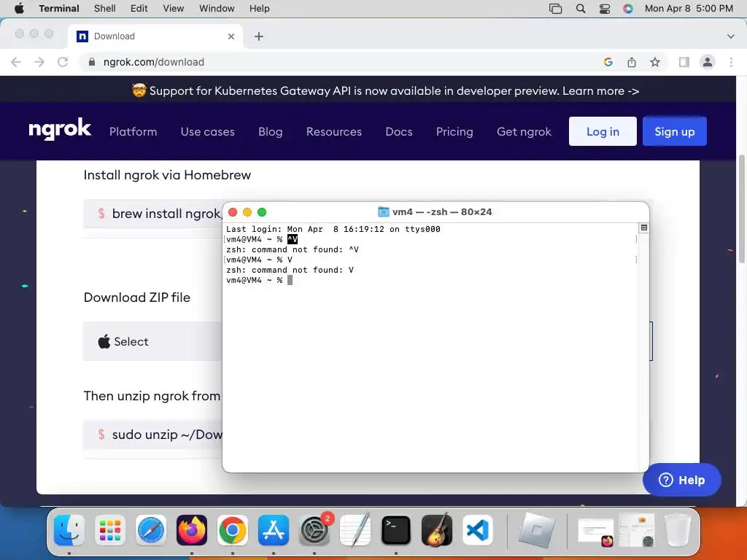Image resolution: width=747 pixels, height=560 pixels.
Task: Open Firefox from the Dock
Action: 192,530
